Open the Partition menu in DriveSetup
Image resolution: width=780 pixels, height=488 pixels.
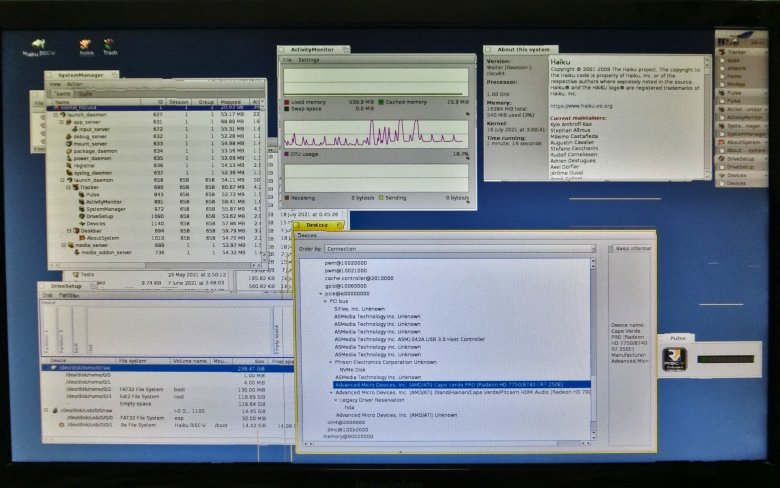pos(69,295)
